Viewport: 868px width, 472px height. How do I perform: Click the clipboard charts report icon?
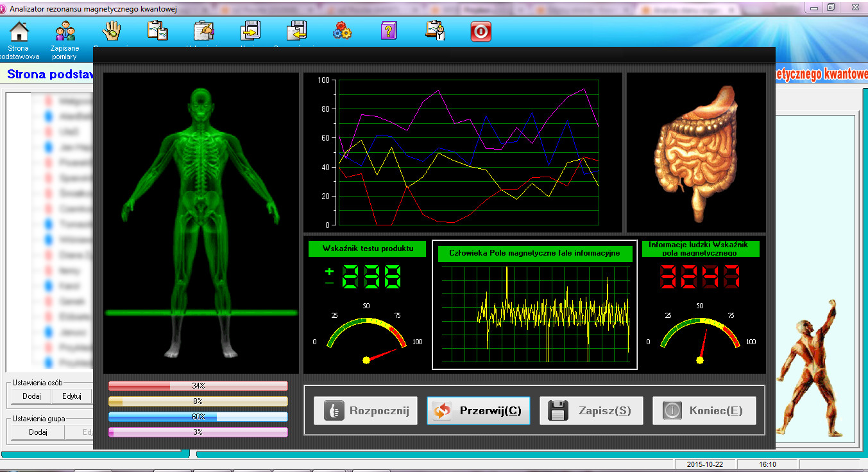pyautogui.click(x=158, y=31)
